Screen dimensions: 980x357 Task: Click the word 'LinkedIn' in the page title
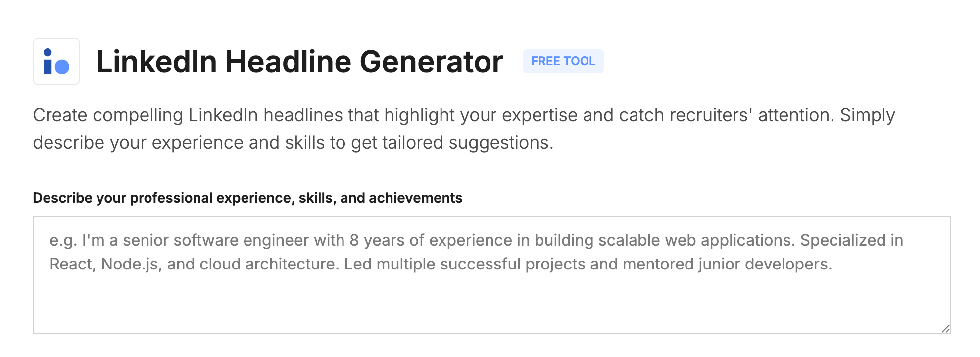coord(156,62)
